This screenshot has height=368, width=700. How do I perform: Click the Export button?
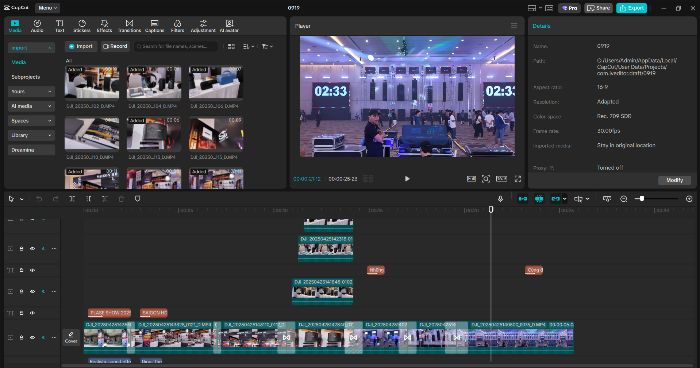point(631,8)
